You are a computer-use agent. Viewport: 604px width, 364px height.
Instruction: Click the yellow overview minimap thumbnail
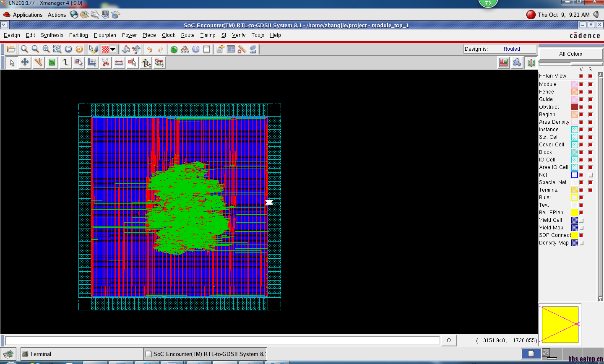pos(560,325)
